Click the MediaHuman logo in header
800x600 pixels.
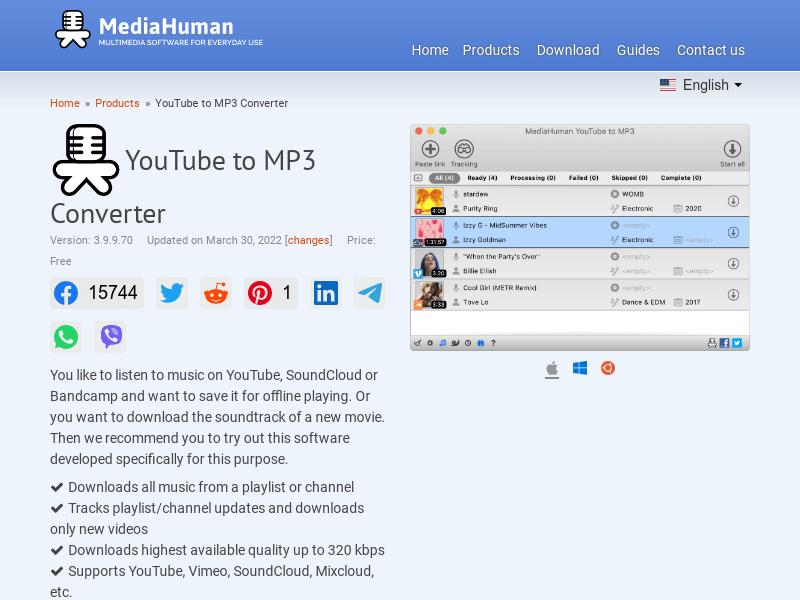click(159, 30)
